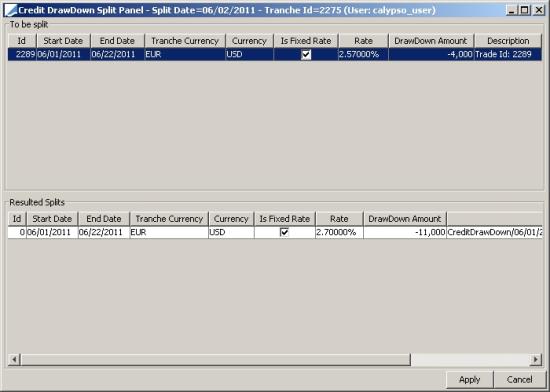Click End Date header in To be split table
This screenshot has height=392, width=550.
117,41
